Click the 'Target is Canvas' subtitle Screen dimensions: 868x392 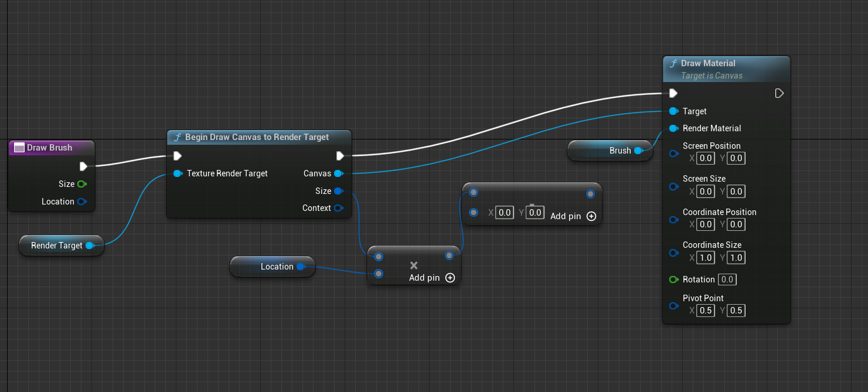(712, 76)
